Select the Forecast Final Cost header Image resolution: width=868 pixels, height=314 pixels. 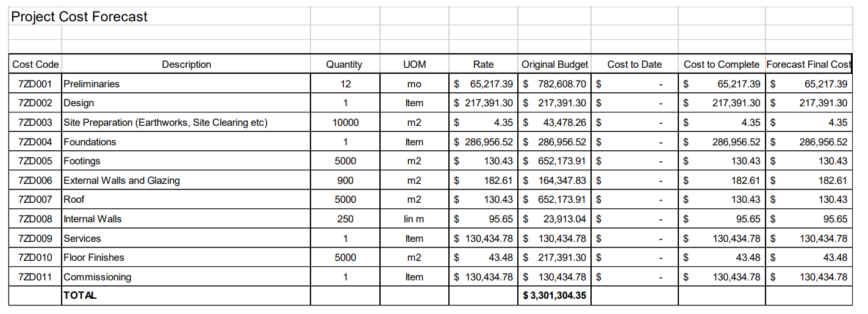pos(809,64)
